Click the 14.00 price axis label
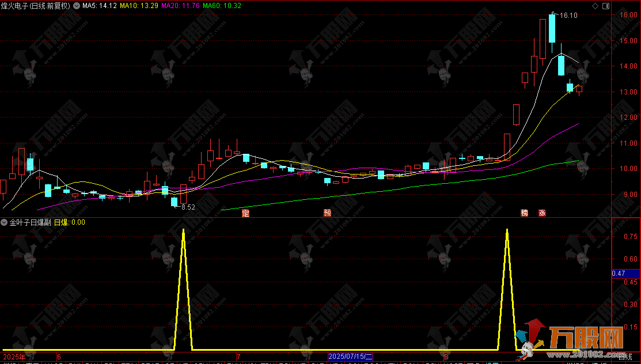 pyautogui.click(x=628, y=66)
